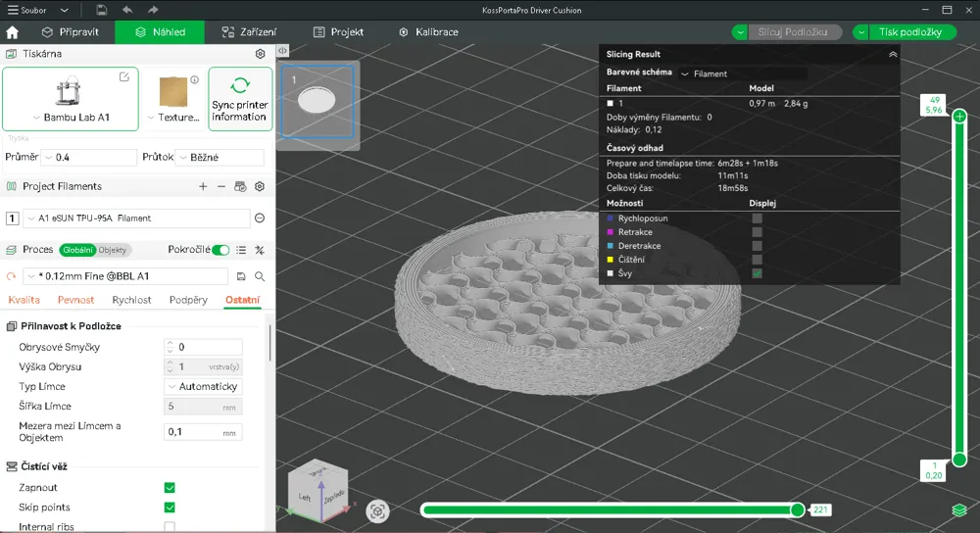The image size is (980, 533).
Task: Click the compare presets icon
Action: 260,250
